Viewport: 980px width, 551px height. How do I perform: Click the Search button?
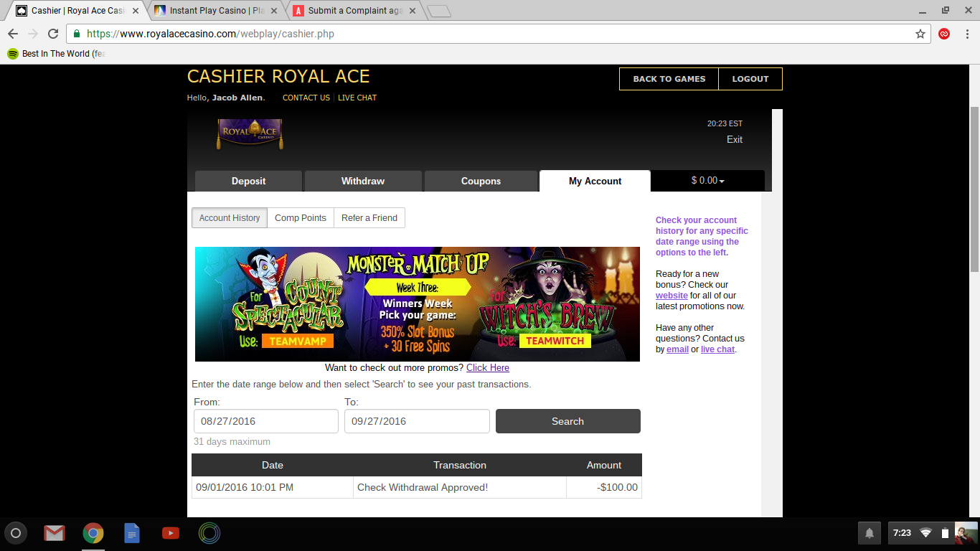[x=568, y=421]
